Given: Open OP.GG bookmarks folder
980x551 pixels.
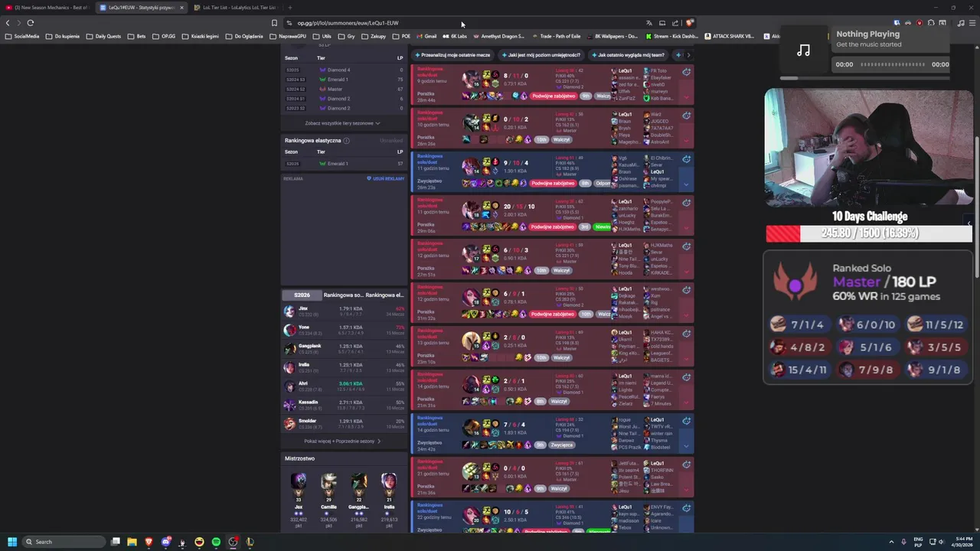Looking at the screenshot, I should pyautogui.click(x=165, y=36).
